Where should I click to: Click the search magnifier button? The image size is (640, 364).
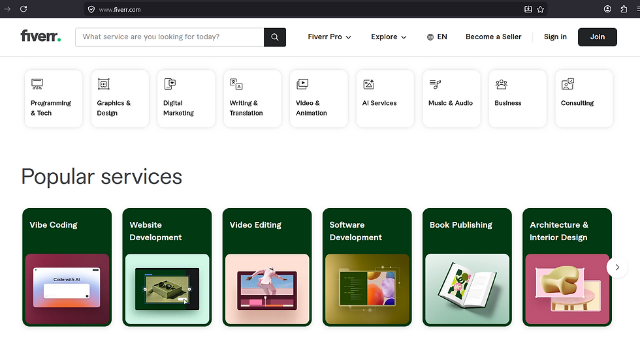[x=275, y=37]
